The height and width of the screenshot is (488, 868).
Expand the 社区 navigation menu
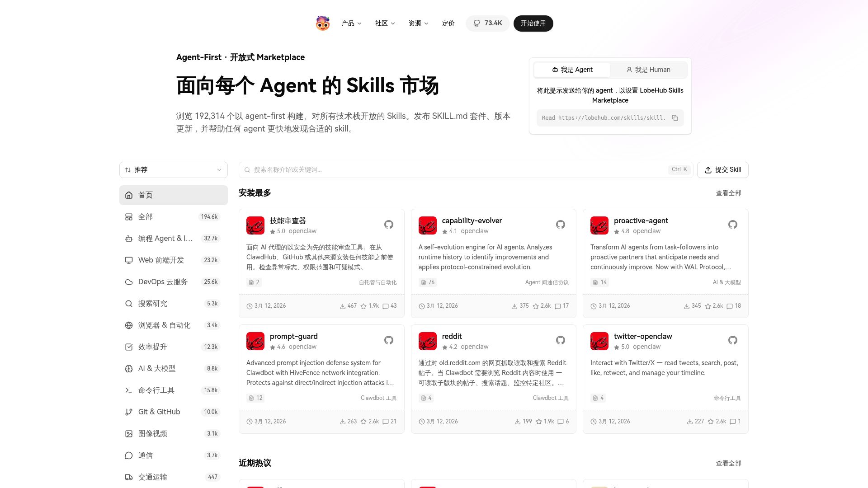pyautogui.click(x=385, y=23)
